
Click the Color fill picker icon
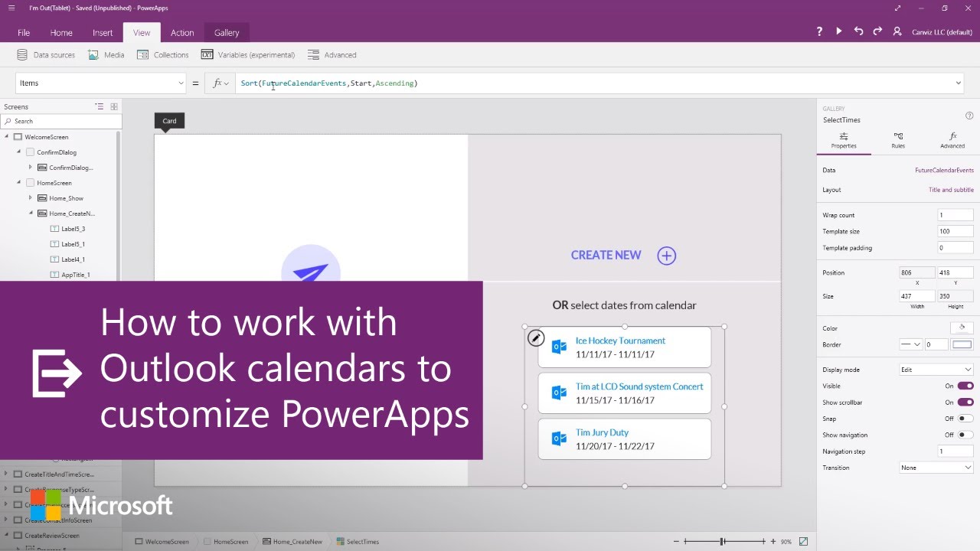(x=962, y=328)
